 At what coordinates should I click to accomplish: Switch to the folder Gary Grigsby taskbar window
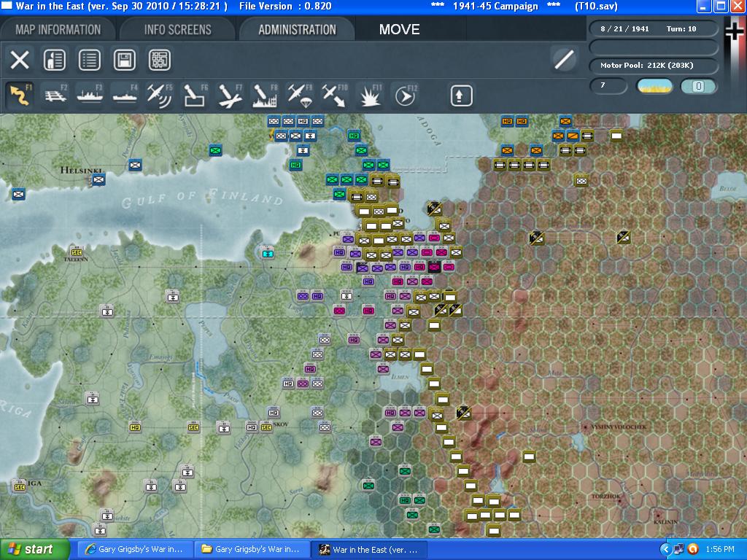[252, 549]
